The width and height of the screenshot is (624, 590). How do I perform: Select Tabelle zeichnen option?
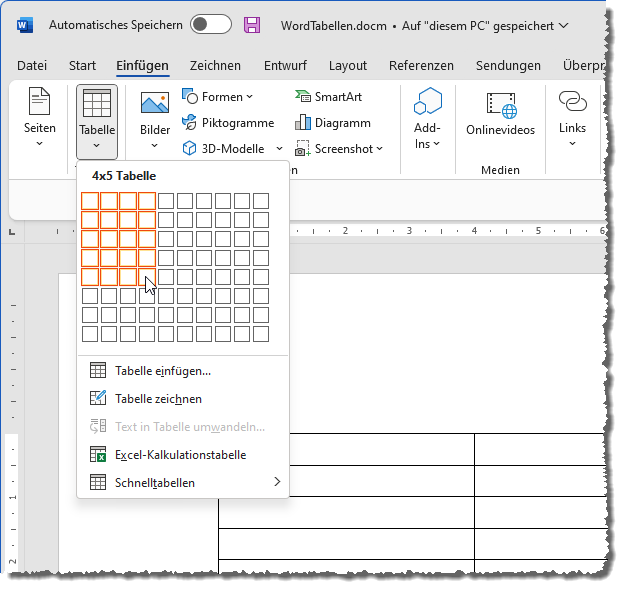point(158,398)
